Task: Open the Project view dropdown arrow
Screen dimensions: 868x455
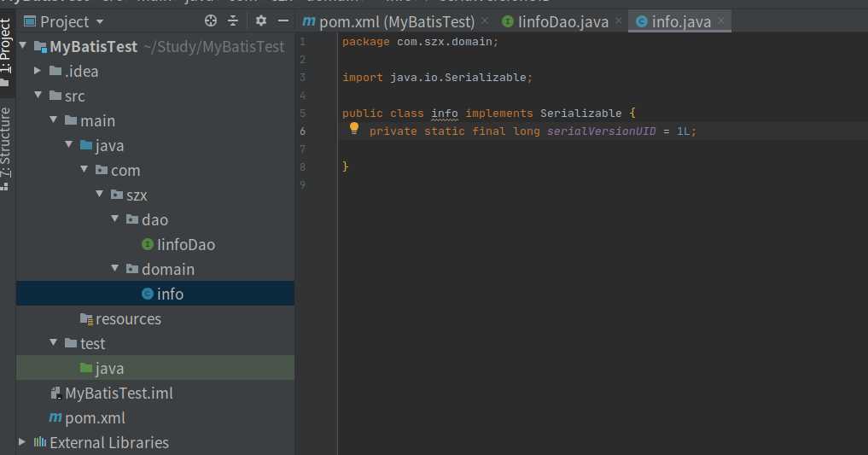Action: 100,22
